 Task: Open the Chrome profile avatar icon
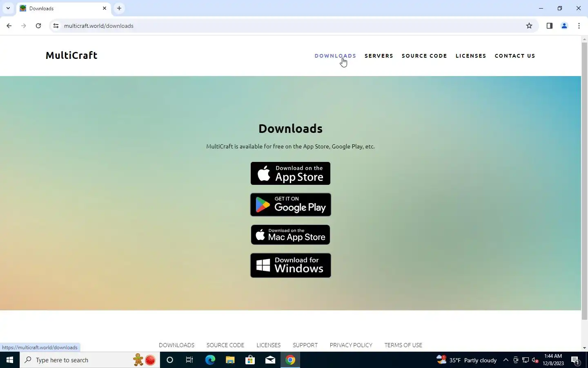564,26
